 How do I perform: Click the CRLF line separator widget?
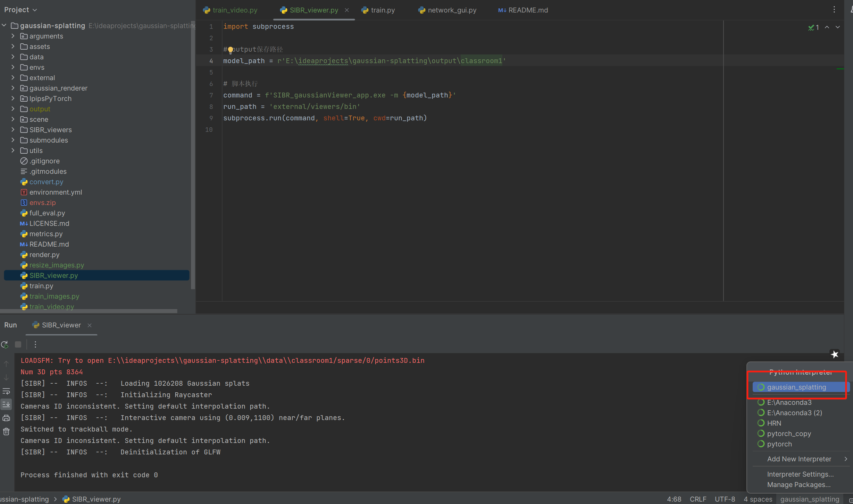click(x=698, y=499)
